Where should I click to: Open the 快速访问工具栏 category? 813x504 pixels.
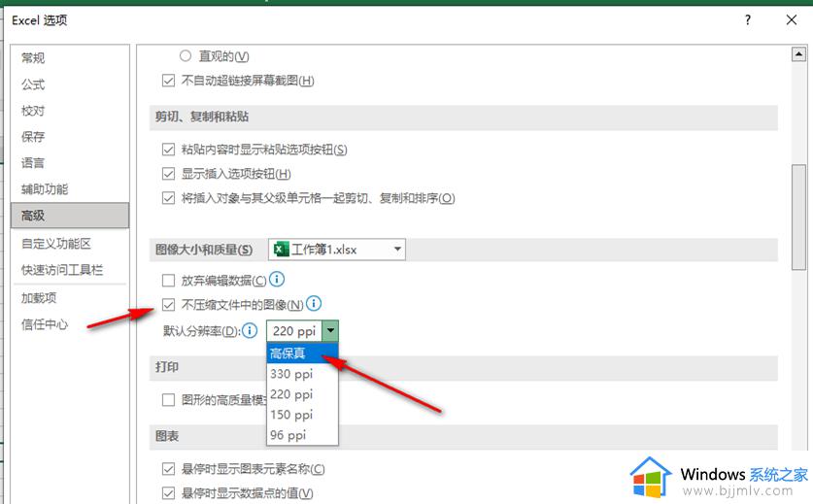(x=70, y=270)
